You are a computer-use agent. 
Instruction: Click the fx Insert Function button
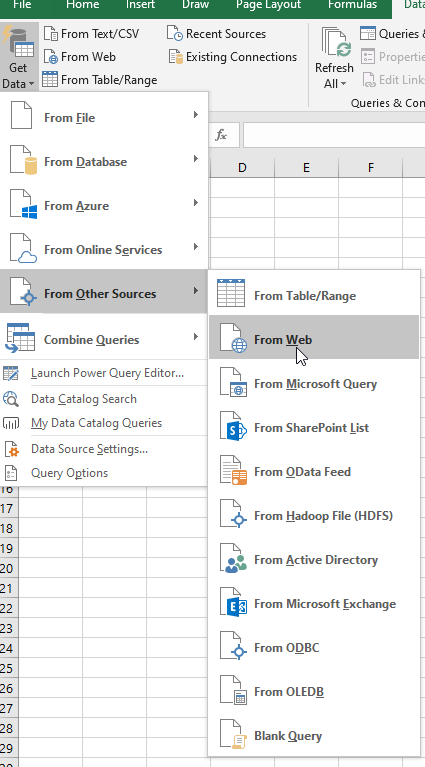tap(222, 135)
